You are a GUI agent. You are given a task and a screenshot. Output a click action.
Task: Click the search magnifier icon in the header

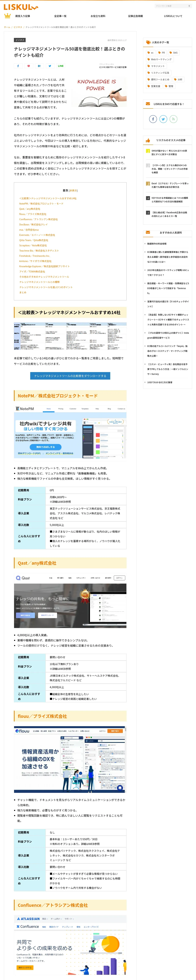click(189, 6)
